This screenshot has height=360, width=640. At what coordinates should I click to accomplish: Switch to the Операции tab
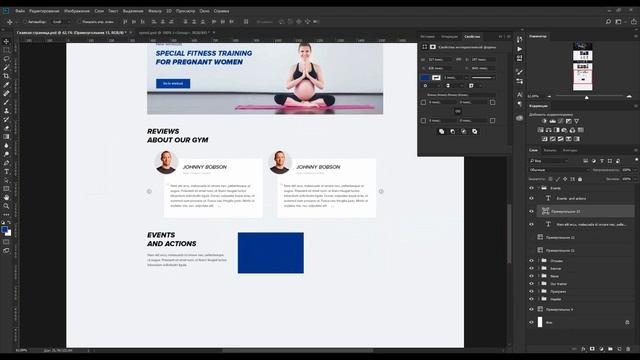click(449, 37)
